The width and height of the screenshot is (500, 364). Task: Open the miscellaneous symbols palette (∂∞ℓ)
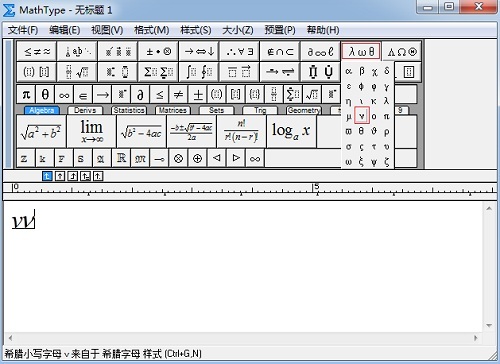click(x=321, y=51)
